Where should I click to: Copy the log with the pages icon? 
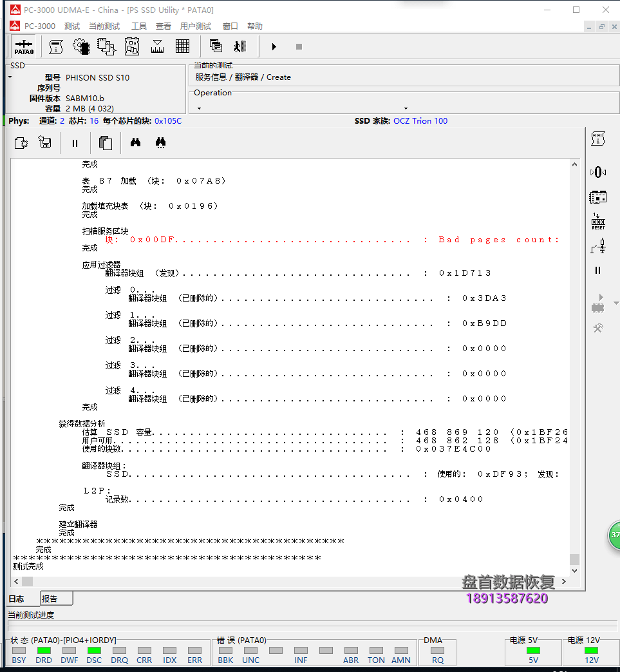point(106,143)
